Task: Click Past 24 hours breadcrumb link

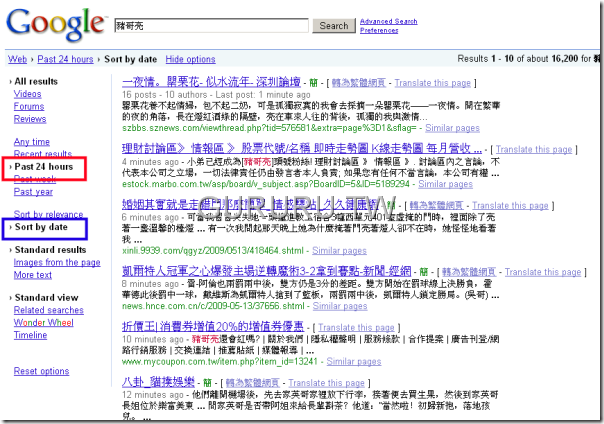Action: [65, 59]
